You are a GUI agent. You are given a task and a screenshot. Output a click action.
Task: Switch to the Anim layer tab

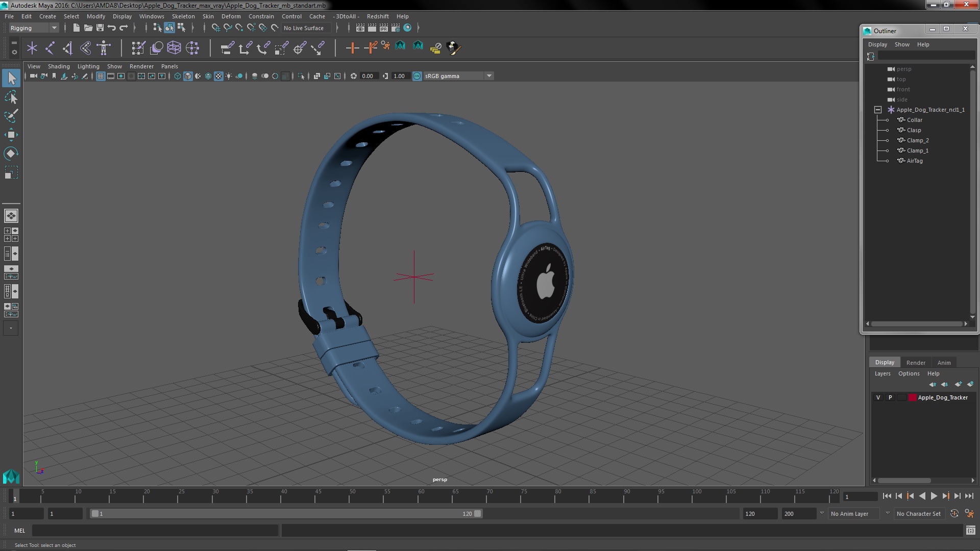pos(944,363)
